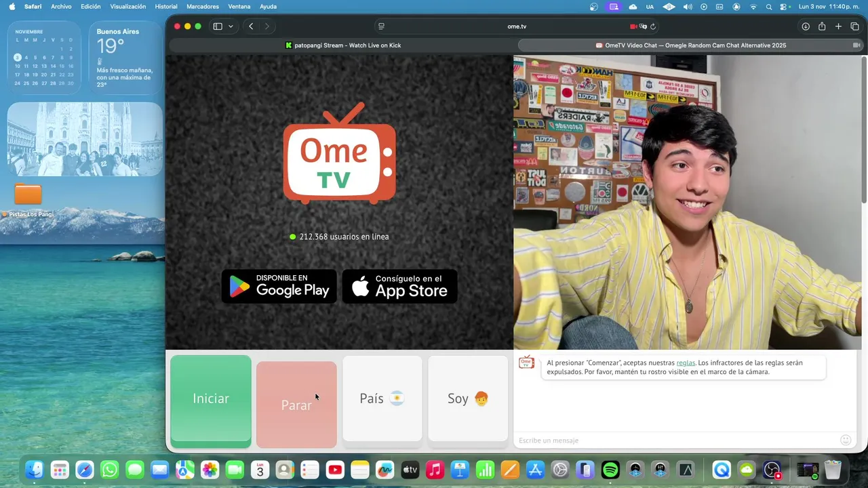868x488 pixels.
Task: Go forward in Safari
Action: click(267, 26)
